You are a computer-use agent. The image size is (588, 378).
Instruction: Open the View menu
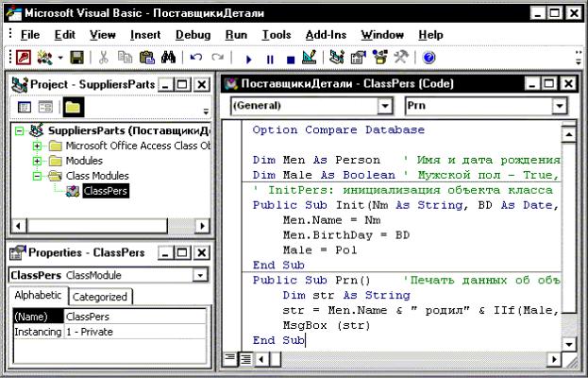[x=102, y=35]
